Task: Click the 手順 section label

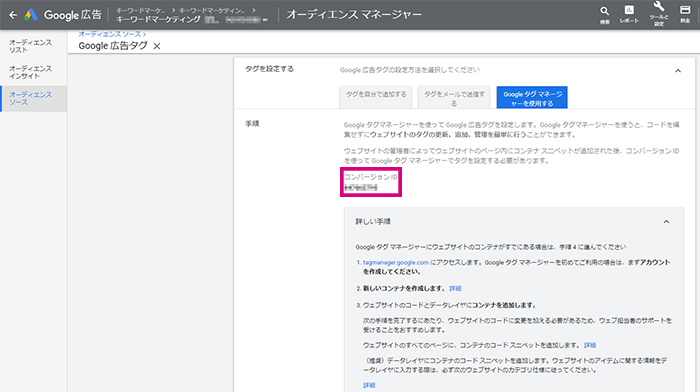Action: pyautogui.click(x=252, y=124)
